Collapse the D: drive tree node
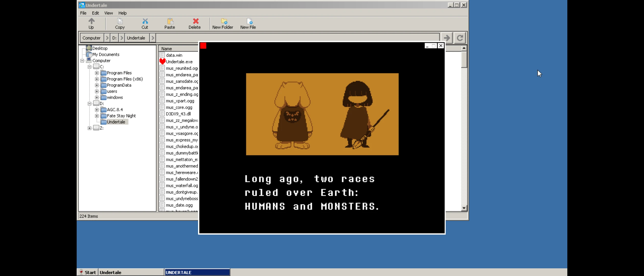644x276 pixels. pyautogui.click(x=89, y=103)
